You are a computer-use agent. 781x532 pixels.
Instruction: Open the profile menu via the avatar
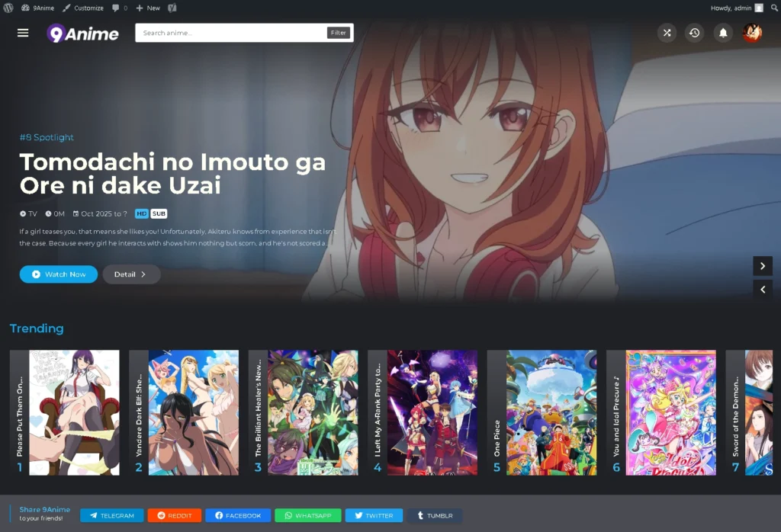[x=752, y=33]
